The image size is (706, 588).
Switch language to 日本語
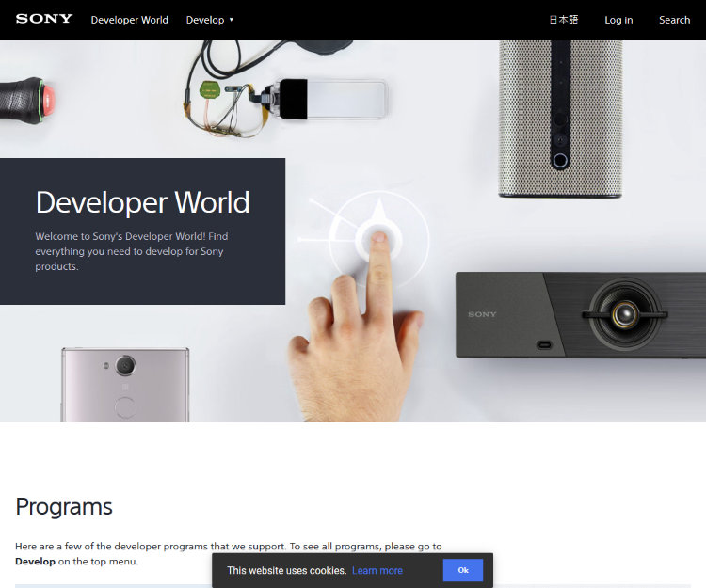point(565,20)
